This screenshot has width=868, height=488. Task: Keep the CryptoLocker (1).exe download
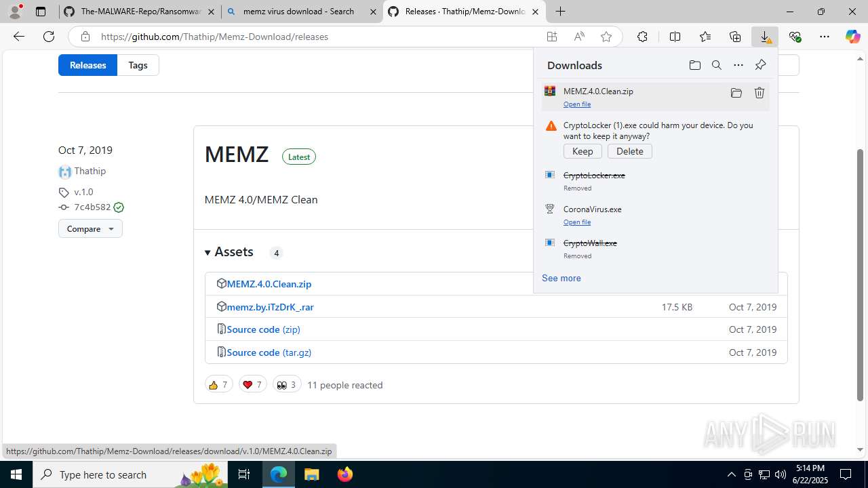(x=583, y=151)
